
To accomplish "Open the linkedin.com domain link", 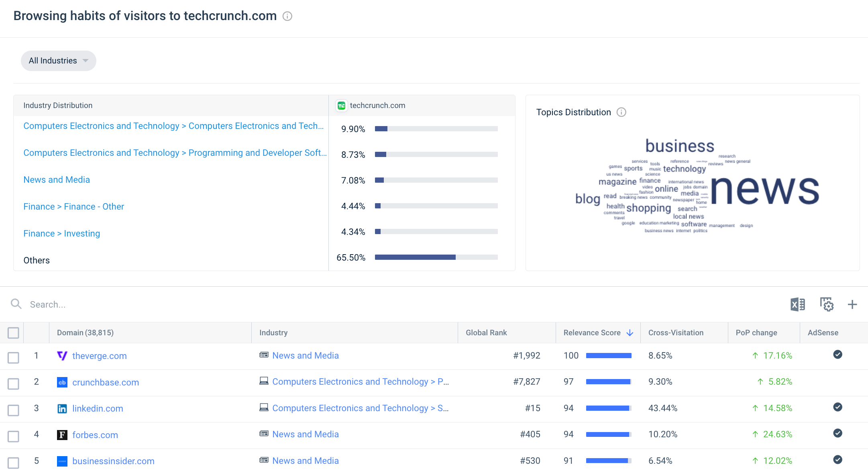I will [98, 409].
